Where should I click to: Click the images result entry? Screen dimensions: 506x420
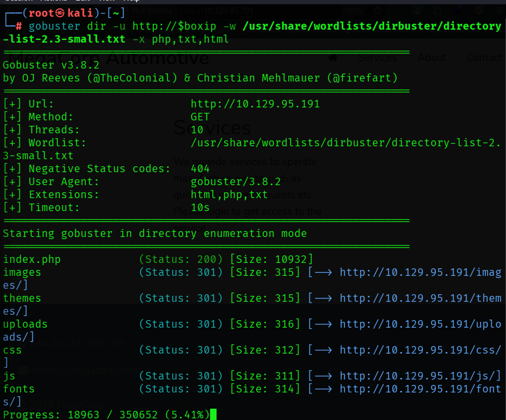tap(22, 272)
